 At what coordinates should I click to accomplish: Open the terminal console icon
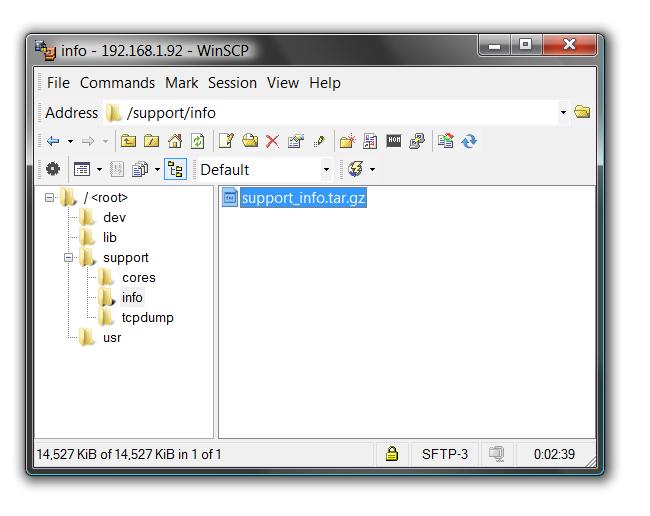[394, 141]
